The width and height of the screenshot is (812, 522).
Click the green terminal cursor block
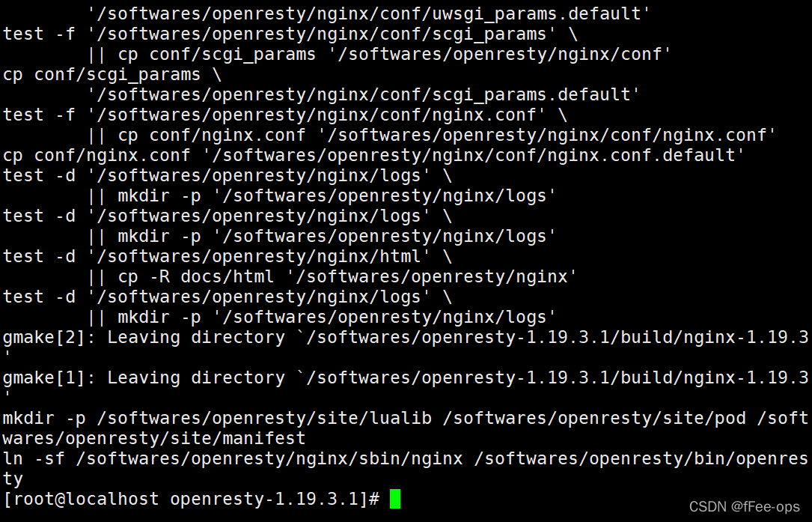395,499
